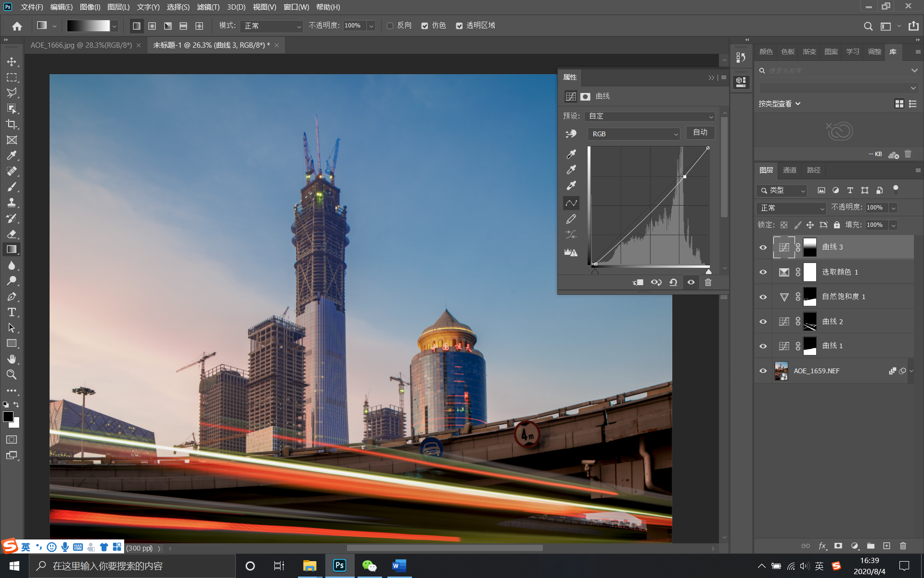This screenshot has width=924, height=578.
Task: Open Photoshop search magnifier in options bar
Action: [868, 26]
